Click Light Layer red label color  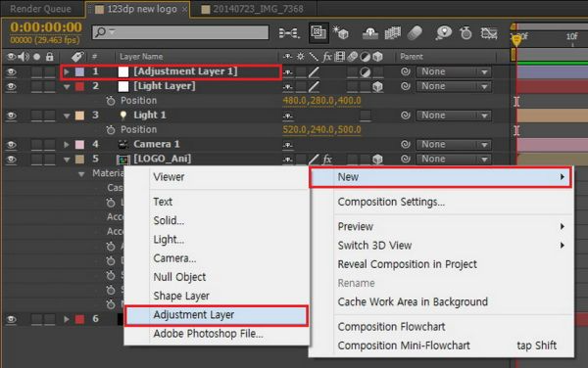[x=80, y=86]
